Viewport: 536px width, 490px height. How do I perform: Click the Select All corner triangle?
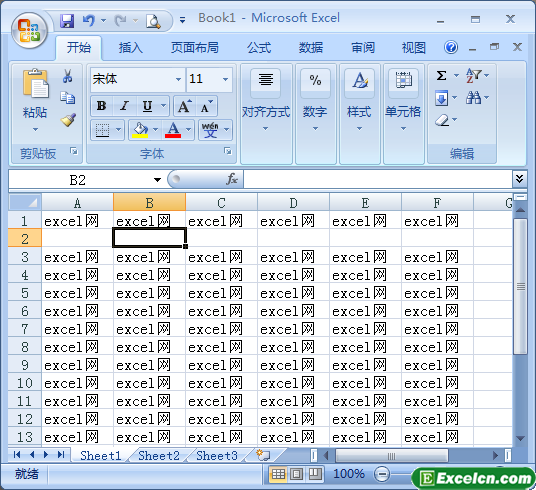point(25,202)
